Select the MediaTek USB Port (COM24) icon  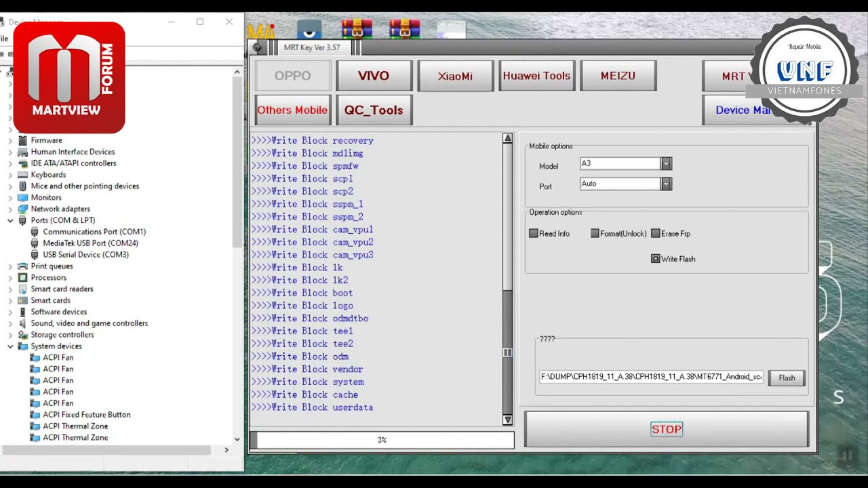tap(35, 243)
